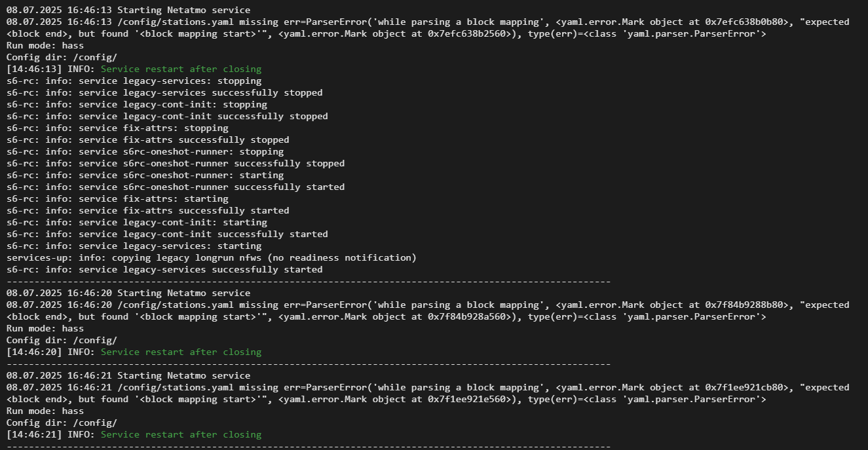Click the 'fix-attrs: starting' log line

(x=117, y=198)
